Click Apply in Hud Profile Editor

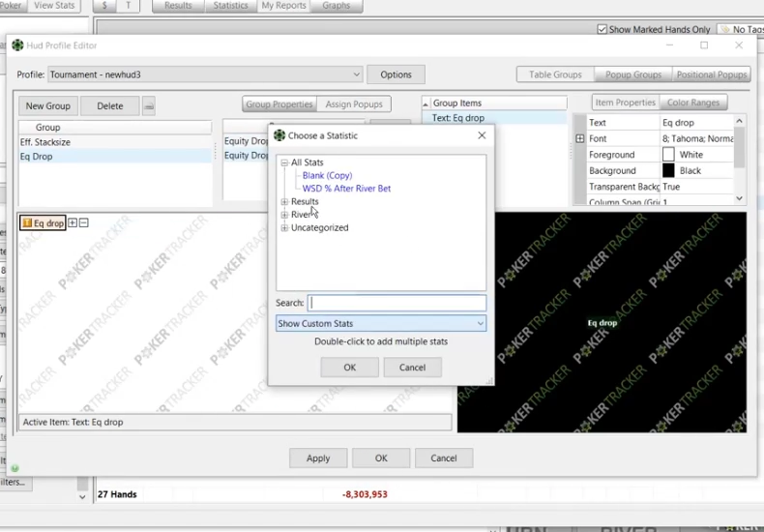(x=318, y=458)
